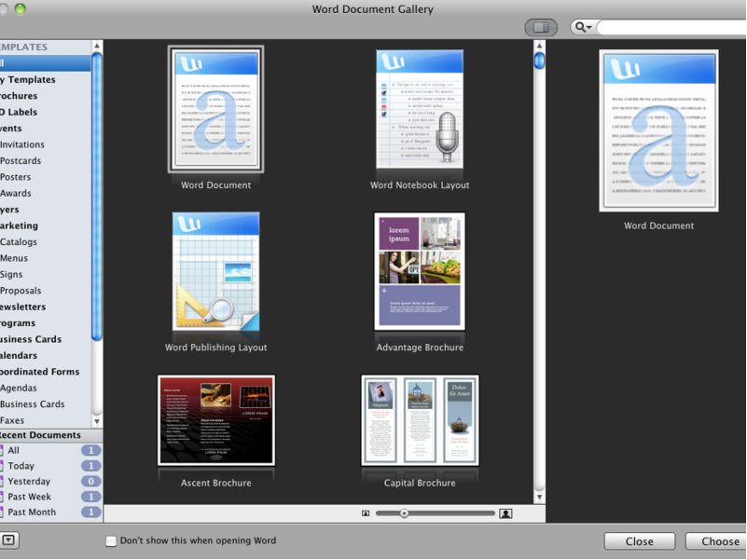This screenshot has height=560, width=747.
Task: Select the Word Document template thumbnail
Action: tap(215, 109)
